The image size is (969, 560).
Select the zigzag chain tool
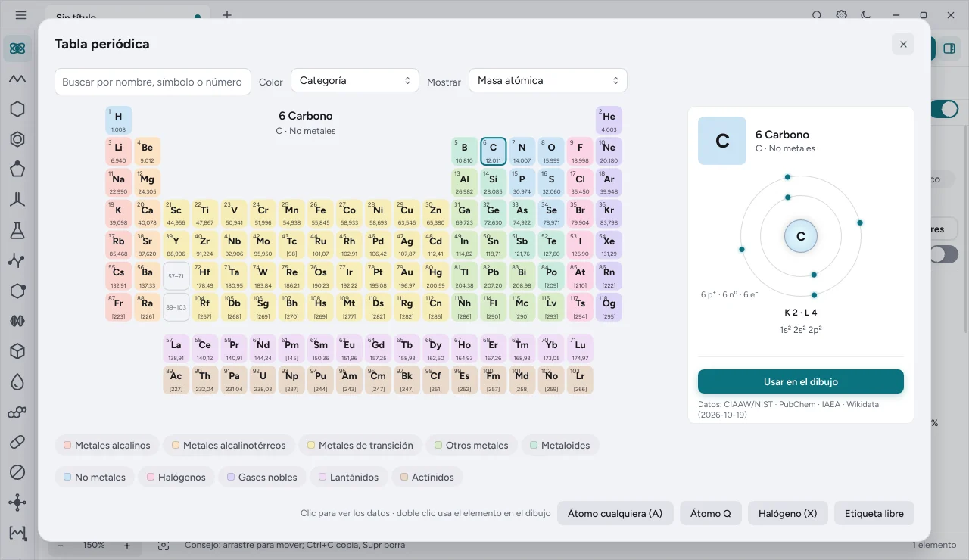point(17,79)
